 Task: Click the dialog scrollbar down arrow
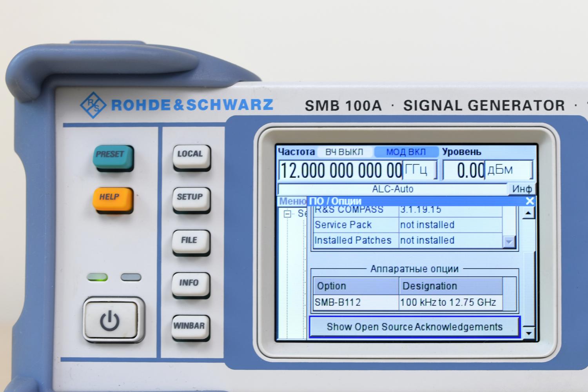coord(529,334)
